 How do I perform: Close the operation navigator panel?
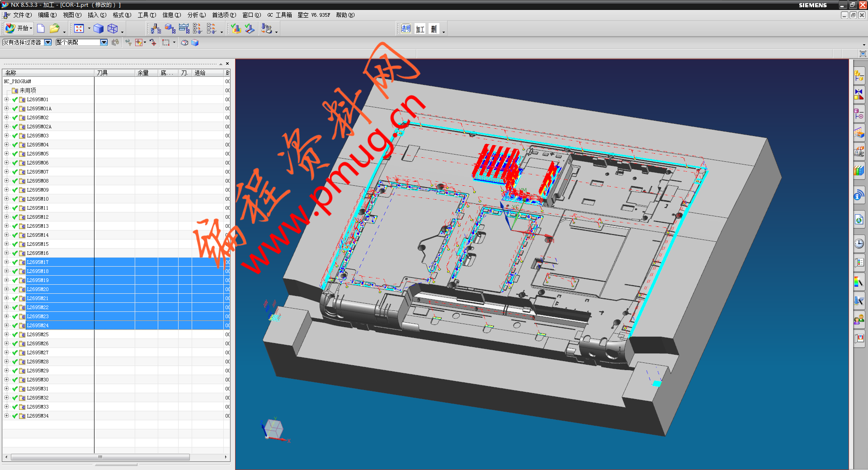(227, 64)
